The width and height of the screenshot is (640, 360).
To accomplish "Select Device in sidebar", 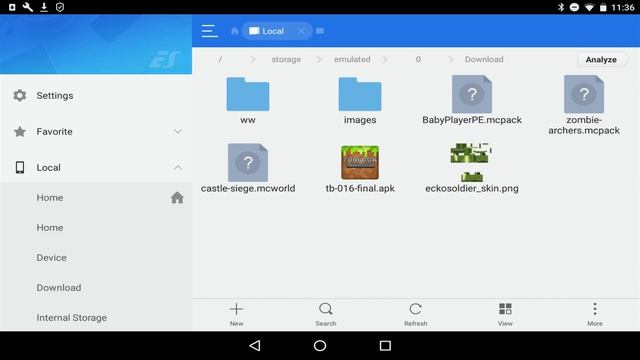I will (96, 258).
